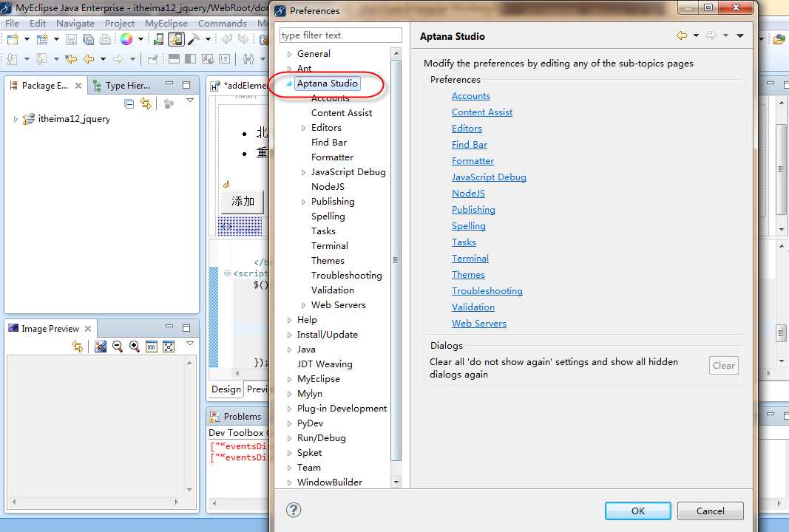Open the Commands menu

[x=223, y=23]
